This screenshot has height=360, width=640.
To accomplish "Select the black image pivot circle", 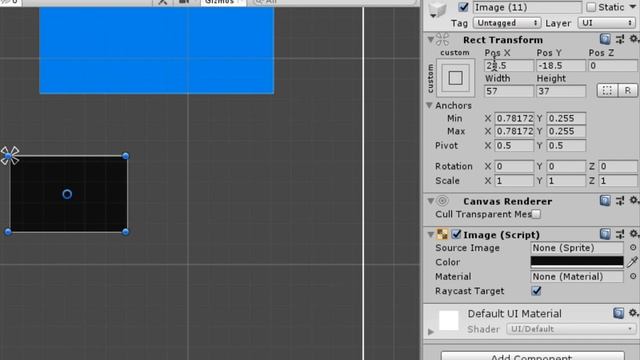I will tap(67, 194).
